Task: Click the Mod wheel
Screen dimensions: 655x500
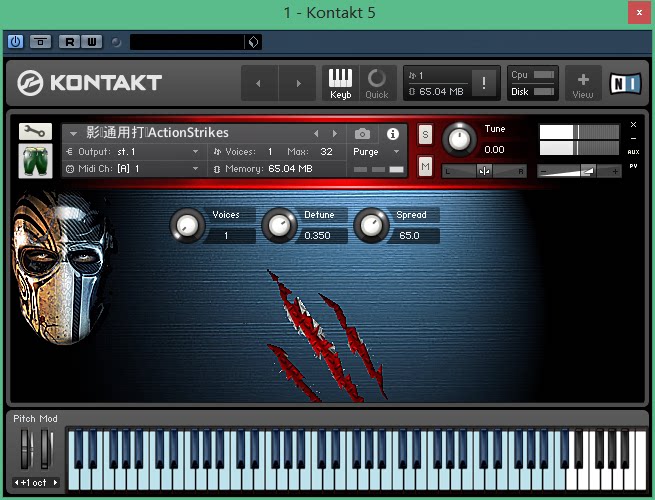Action: [46, 449]
